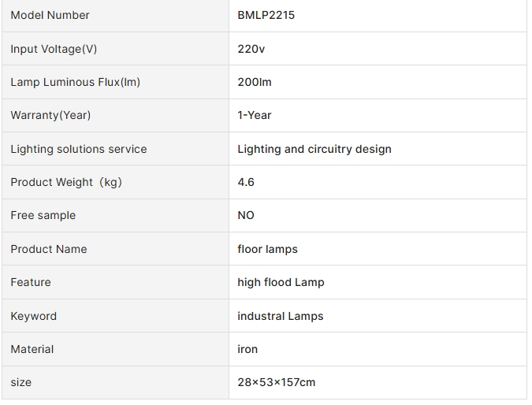Click the Warranty(Year) label
This screenshot has height=405, width=532.
click(x=50, y=115)
